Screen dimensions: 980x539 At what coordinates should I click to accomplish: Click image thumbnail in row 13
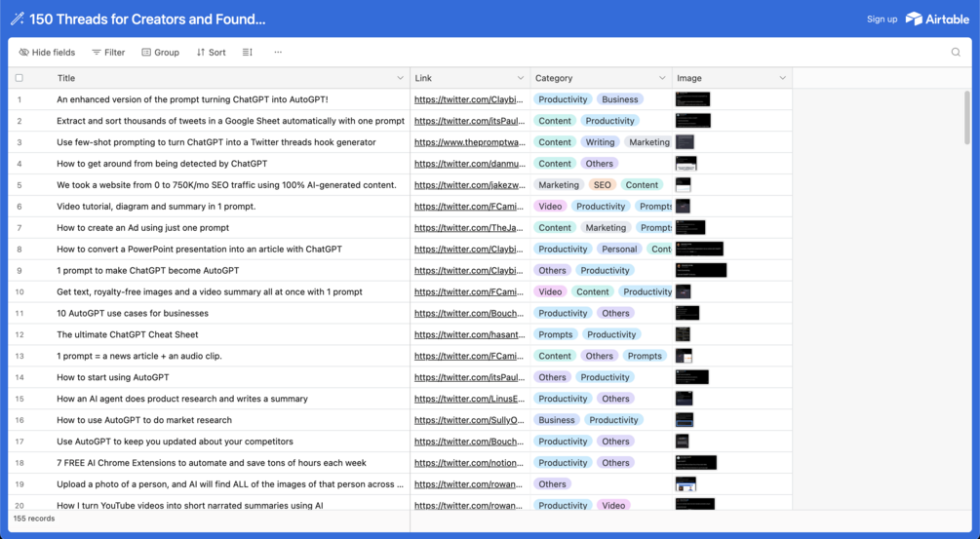pos(684,356)
